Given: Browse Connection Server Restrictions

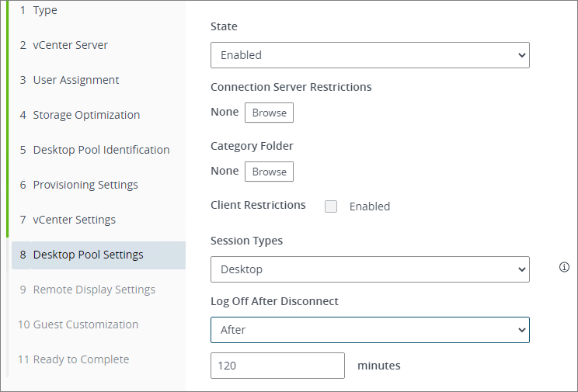Looking at the screenshot, I should (269, 113).
